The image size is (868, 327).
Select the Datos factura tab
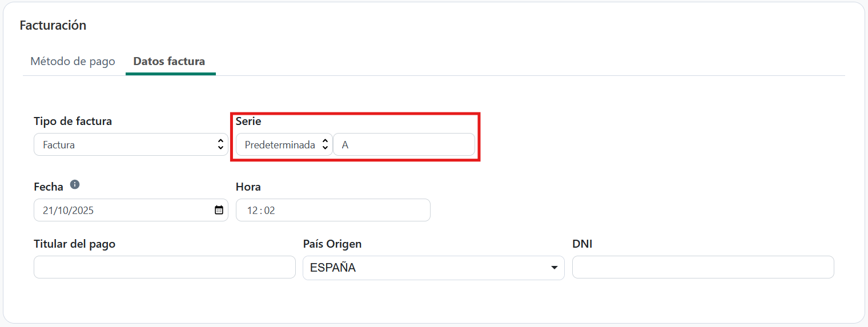click(169, 62)
